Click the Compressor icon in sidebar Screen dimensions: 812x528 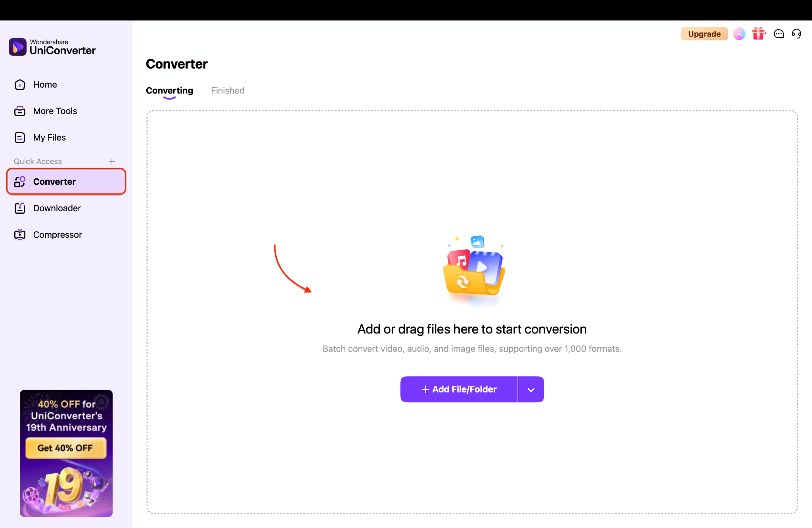coord(20,235)
